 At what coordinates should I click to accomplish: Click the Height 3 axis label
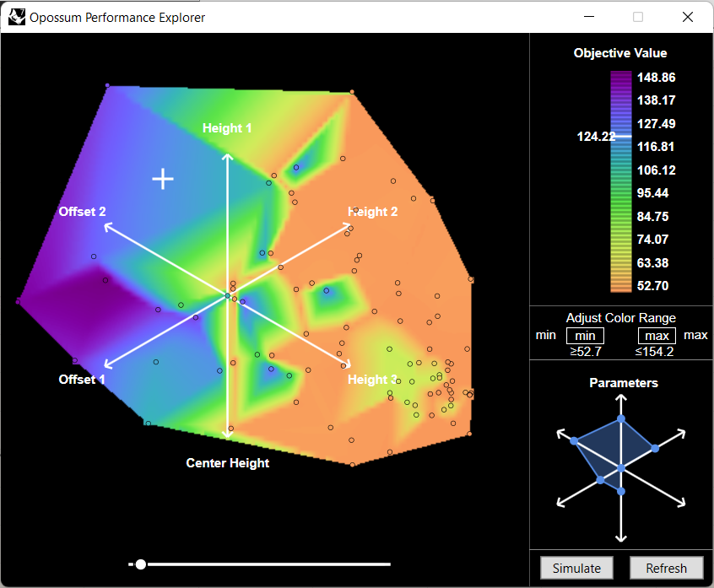click(372, 380)
